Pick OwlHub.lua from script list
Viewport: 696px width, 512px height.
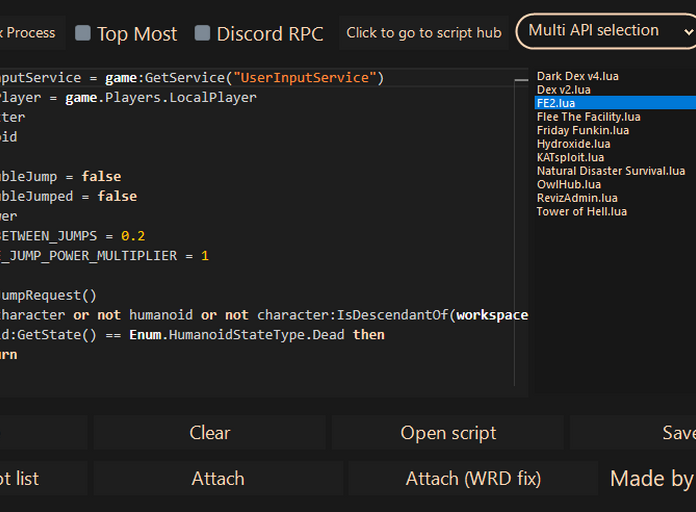[568, 184]
